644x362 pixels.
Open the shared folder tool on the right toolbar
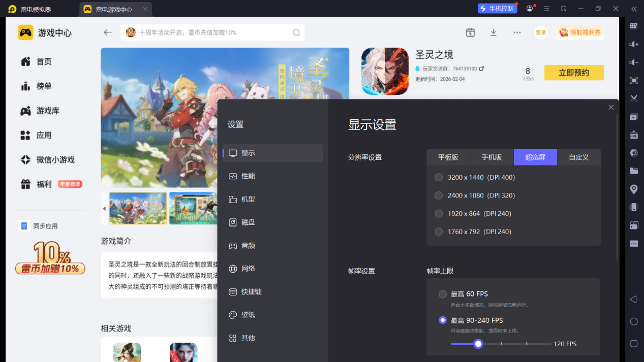(x=633, y=171)
